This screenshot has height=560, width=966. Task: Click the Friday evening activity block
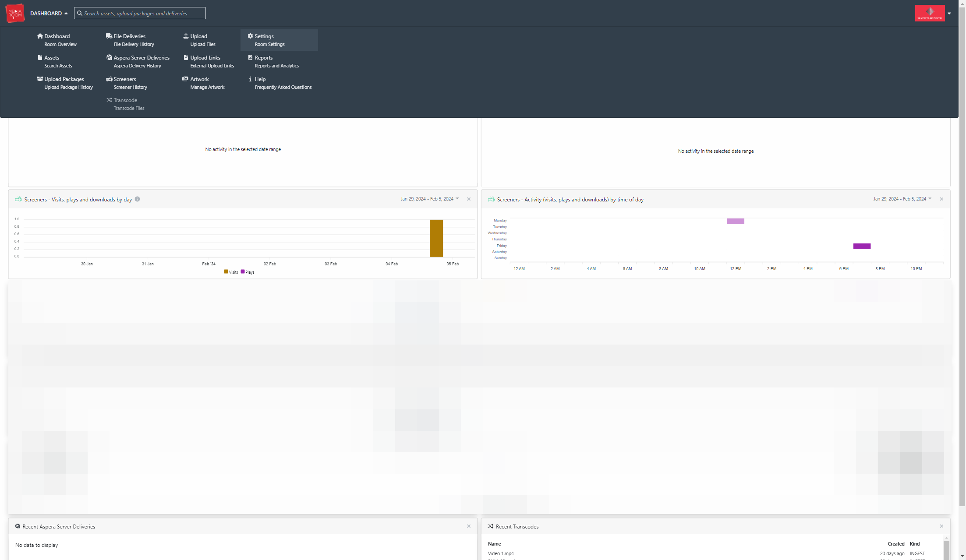(862, 246)
